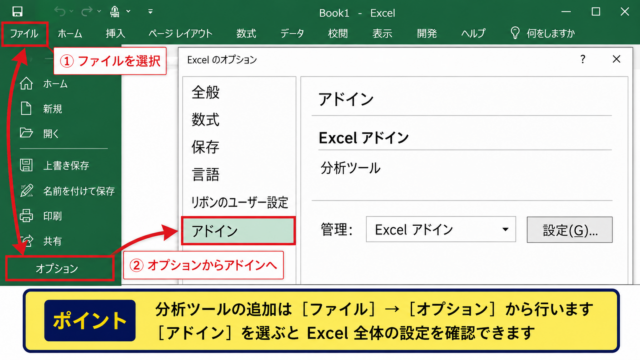This screenshot has height=360, width=640.
Task: Open オプション at bottom of File menu
Action: point(60,269)
